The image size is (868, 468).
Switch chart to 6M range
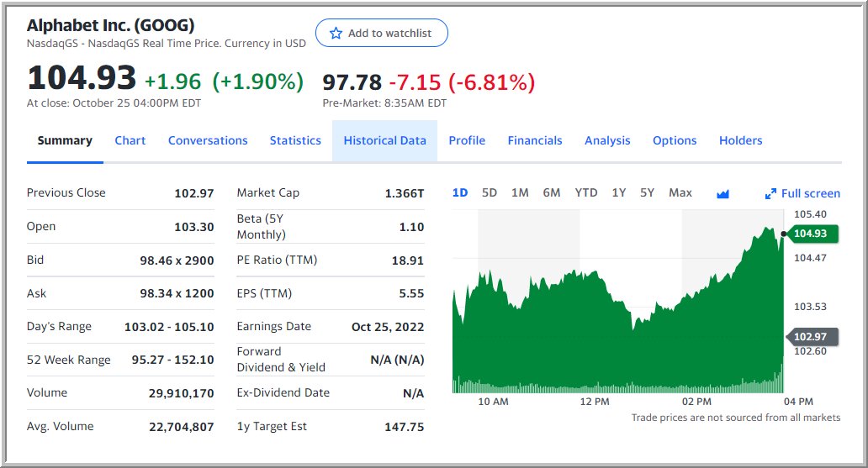pos(552,192)
